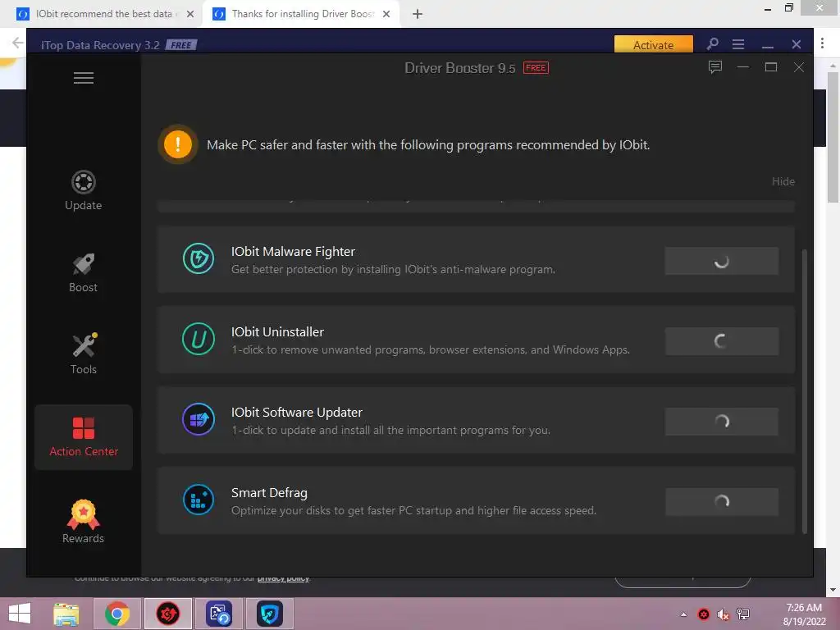Open the Driver Booster hamburger menu
This screenshot has width=840, height=630.
[84, 78]
